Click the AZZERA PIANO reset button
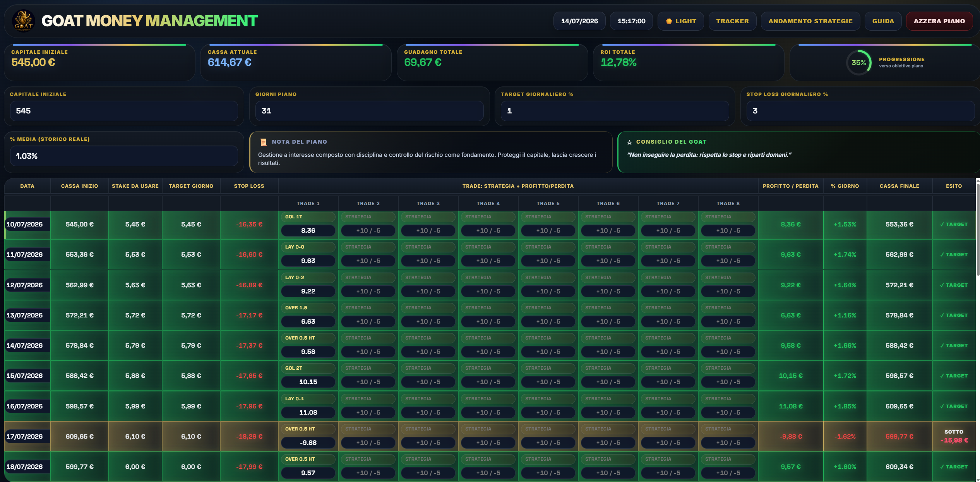This screenshot has height=482, width=980. point(939,21)
